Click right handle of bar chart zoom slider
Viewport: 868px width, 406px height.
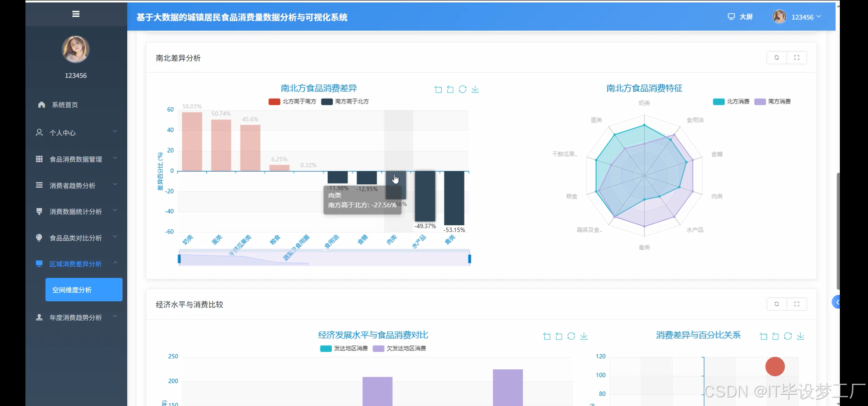[469, 259]
